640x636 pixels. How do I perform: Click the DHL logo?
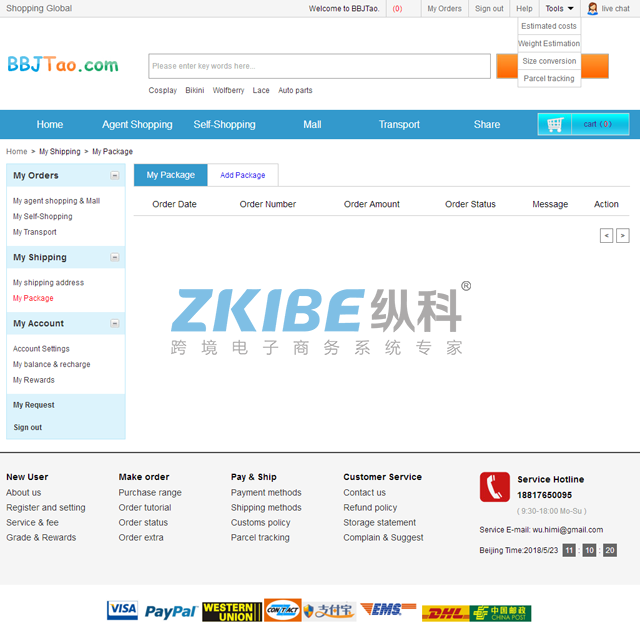tap(445, 613)
